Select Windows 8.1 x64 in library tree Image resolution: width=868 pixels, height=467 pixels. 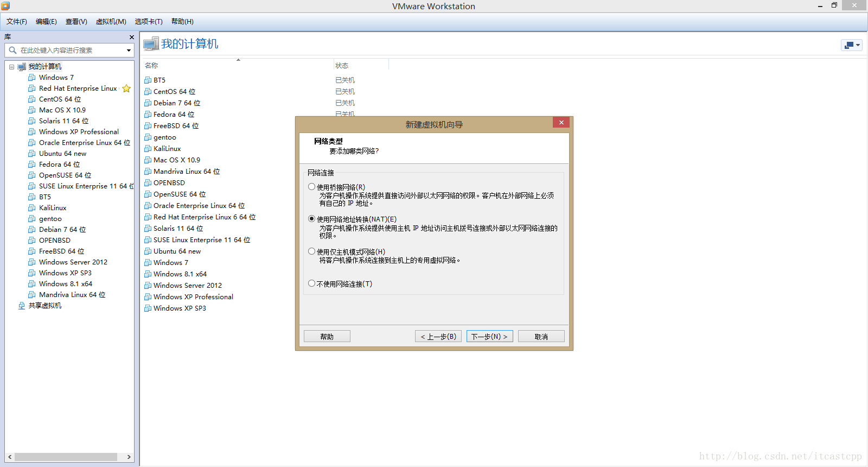click(66, 284)
